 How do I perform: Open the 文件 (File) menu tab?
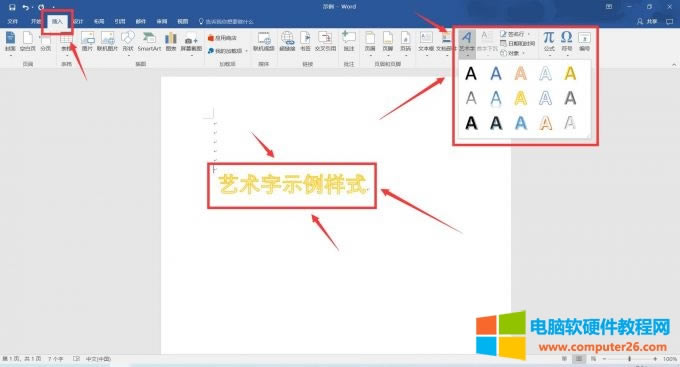click(x=13, y=21)
